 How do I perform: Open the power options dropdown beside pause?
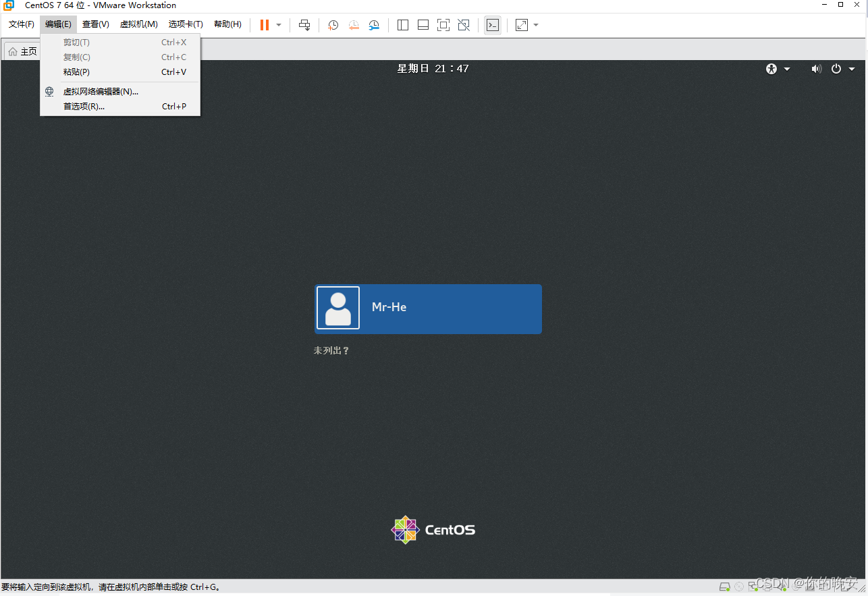[x=279, y=25]
